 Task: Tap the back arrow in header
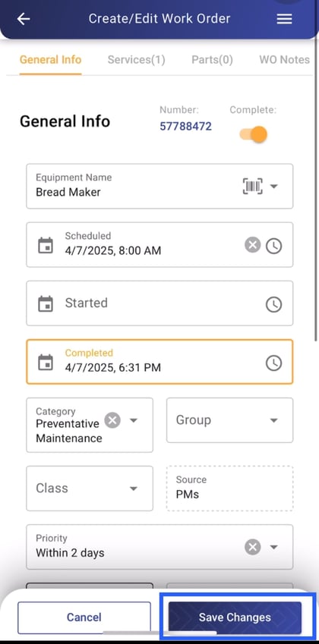pyautogui.click(x=24, y=19)
